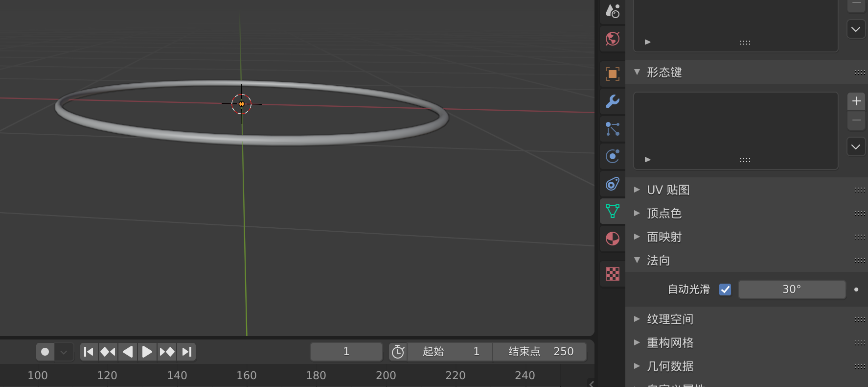Open the auto keyframing options dropdown
Viewport: 868px width, 387px height.
pyautogui.click(x=64, y=352)
